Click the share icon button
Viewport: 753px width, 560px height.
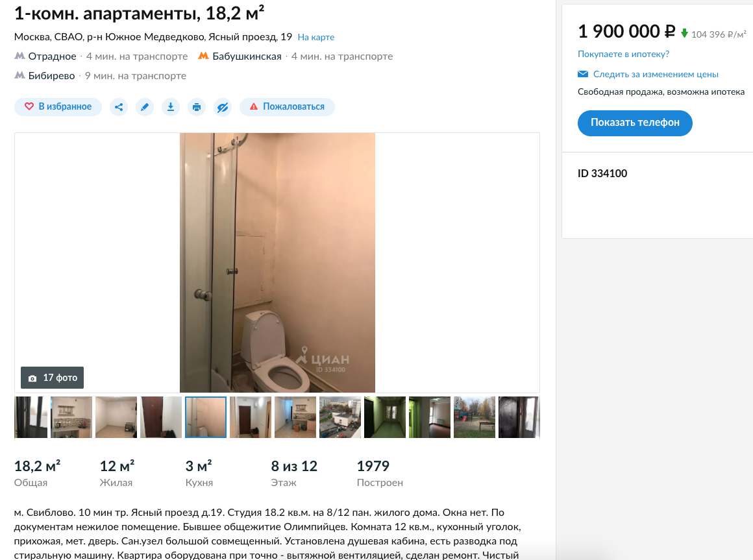[x=119, y=107]
